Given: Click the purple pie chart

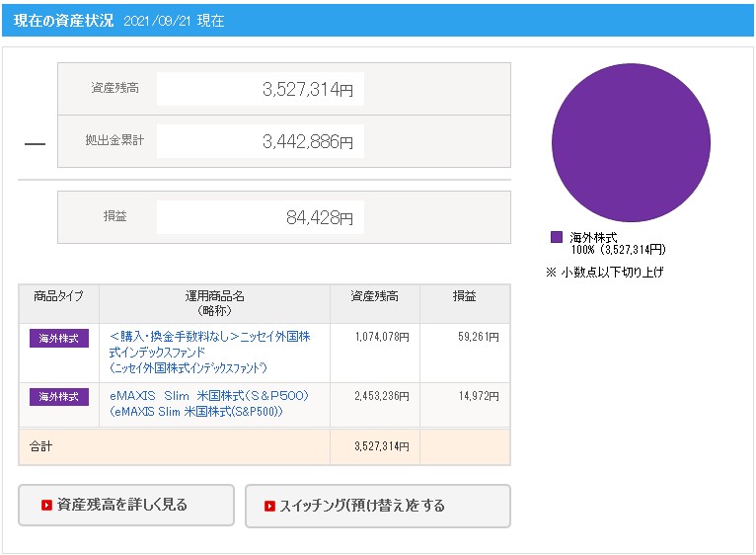Looking at the screenshot, I should tap(631, 143).
